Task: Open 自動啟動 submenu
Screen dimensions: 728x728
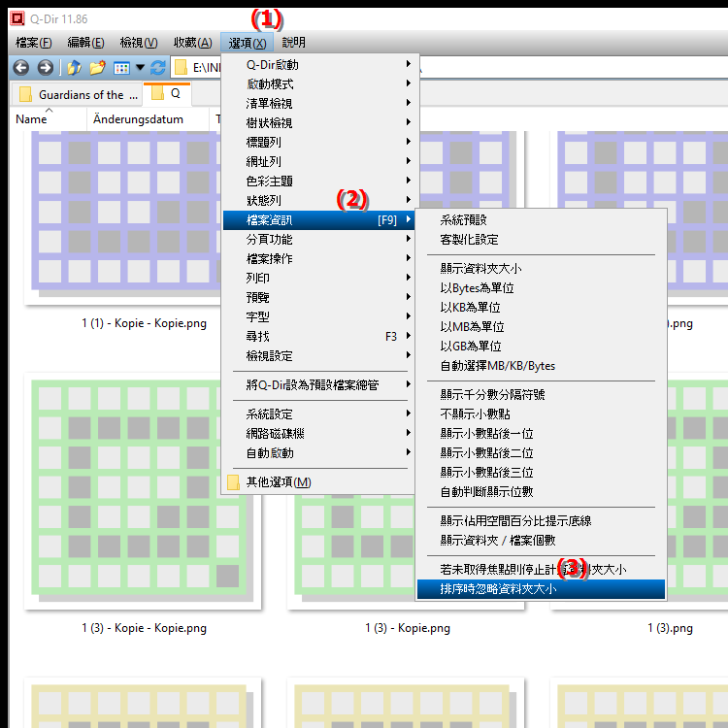Action: 320,453
